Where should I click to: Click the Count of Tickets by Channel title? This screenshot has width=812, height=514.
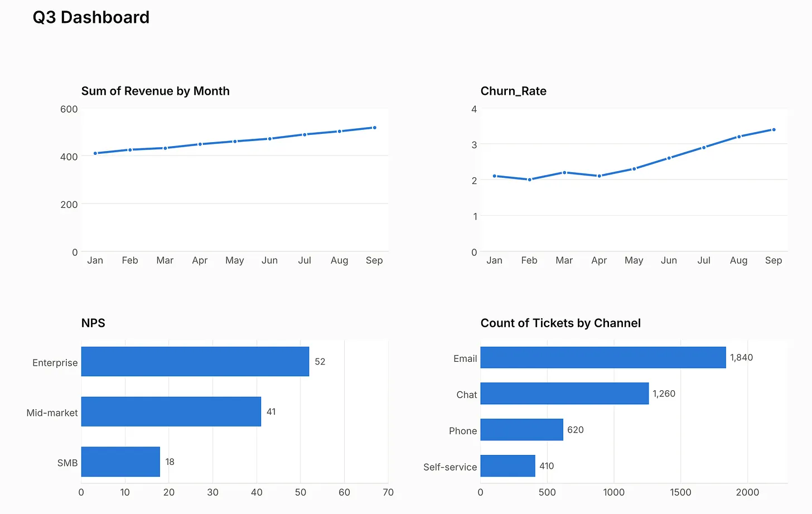click(x=560, y=323)
